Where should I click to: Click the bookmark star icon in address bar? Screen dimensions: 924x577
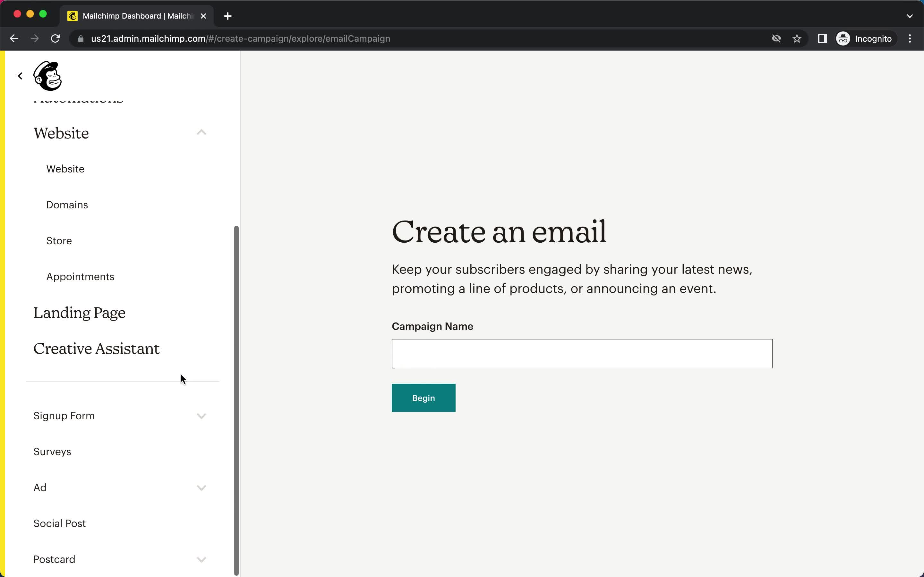[798, 38]
